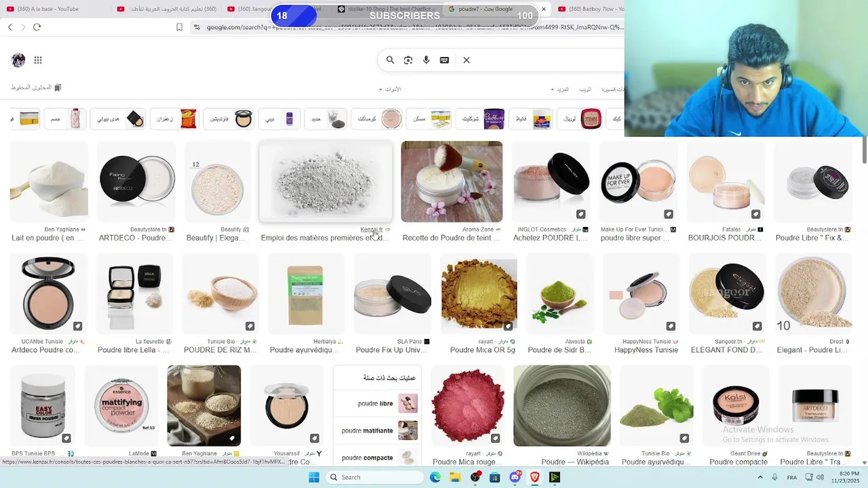Clear the search box with the X icon

[x=467, y=60]
